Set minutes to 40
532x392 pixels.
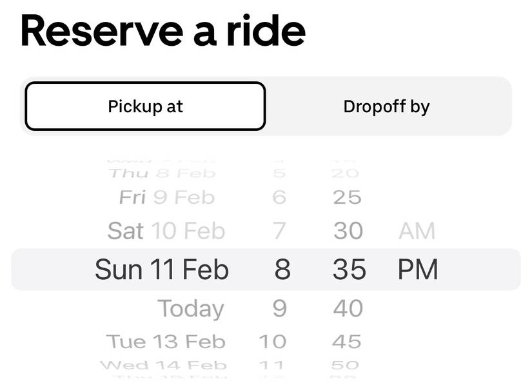349,308
